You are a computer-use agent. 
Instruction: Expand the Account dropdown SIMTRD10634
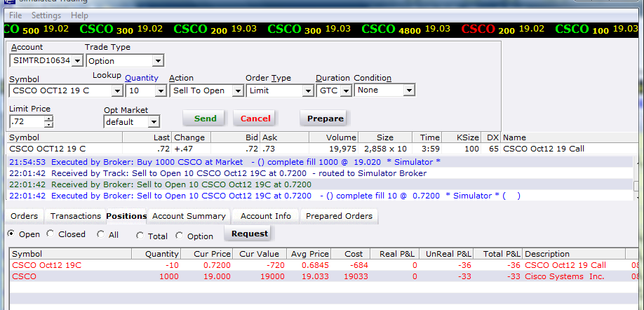(77, 61)
